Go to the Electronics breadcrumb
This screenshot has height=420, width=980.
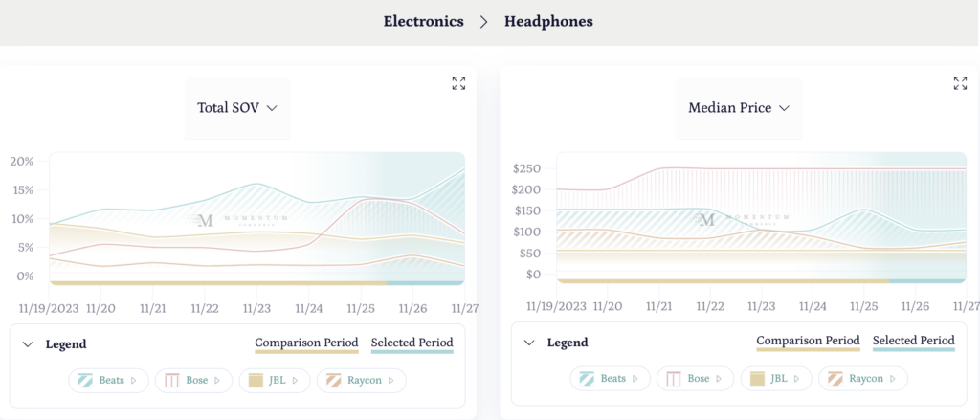pos(423,21)
